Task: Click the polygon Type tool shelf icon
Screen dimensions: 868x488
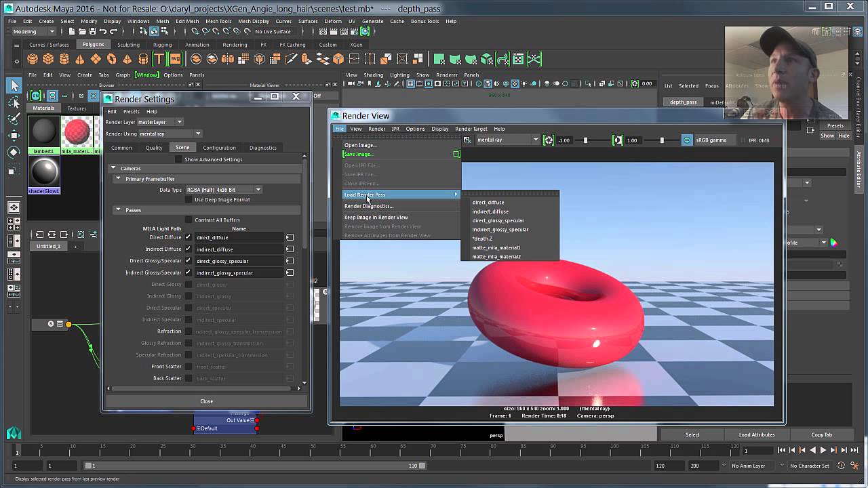Action: pos(159,59)
